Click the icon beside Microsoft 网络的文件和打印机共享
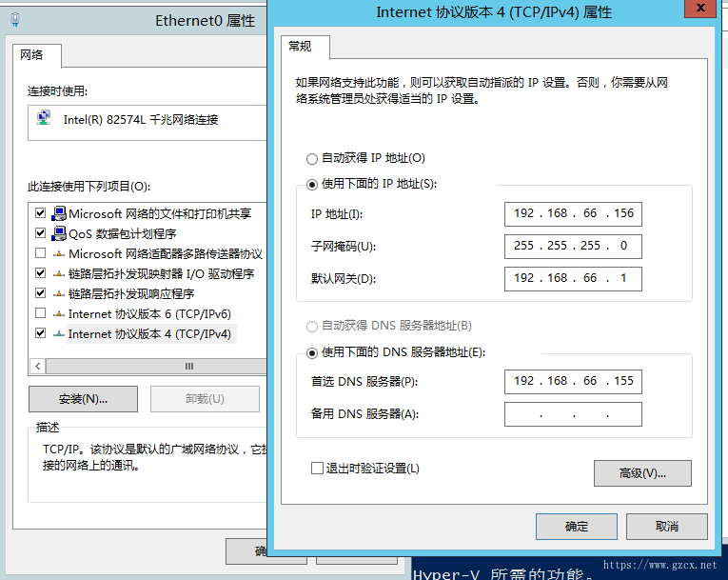This screenshot has width=728, height=580. 58,213
